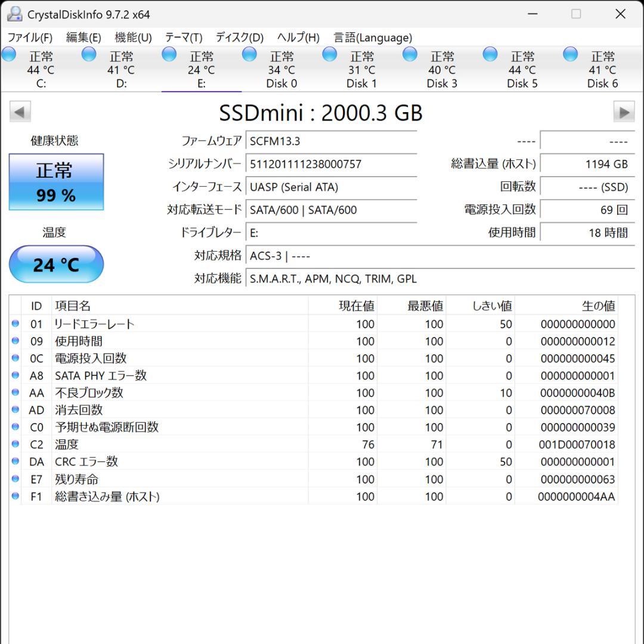Image resolution: width=644 pixels, height=644 pixels.
Task: Click the serial number field
Action: 332,164
